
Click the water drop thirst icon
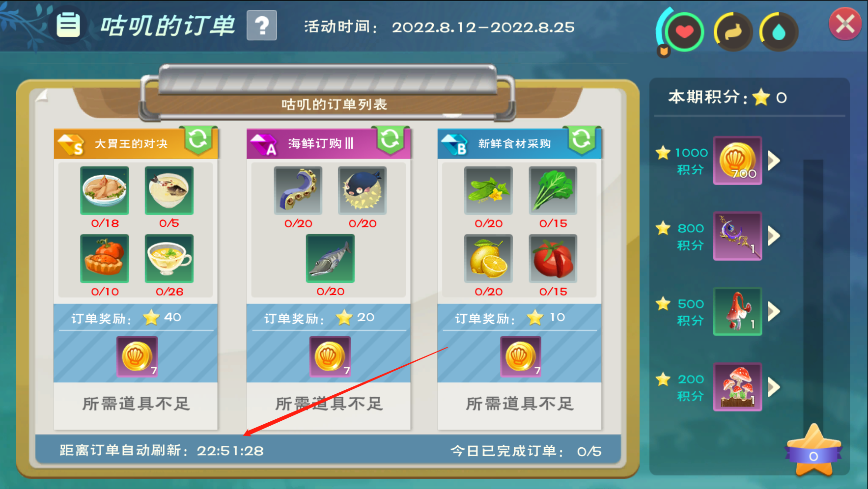pos(779,32)
